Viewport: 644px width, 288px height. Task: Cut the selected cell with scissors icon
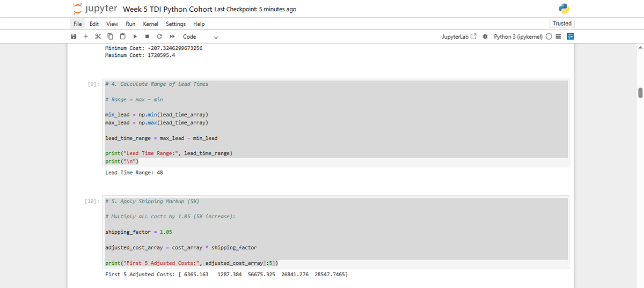click(x=98, y=37)
